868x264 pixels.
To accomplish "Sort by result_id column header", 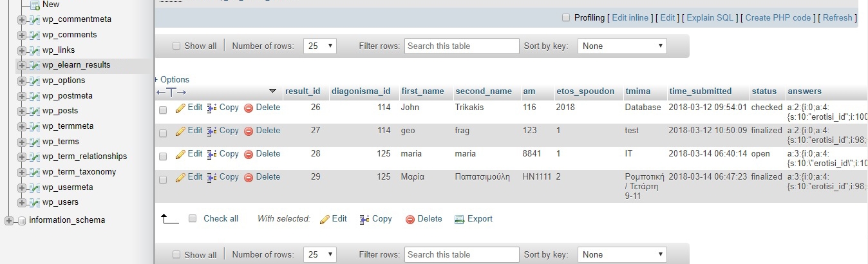I will pos(303,91).
